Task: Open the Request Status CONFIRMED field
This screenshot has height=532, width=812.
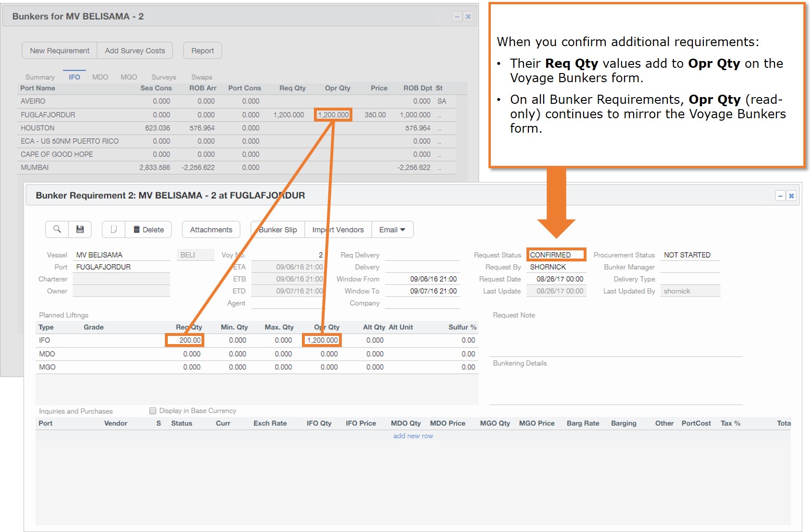Action: click(x=556, y=255)
